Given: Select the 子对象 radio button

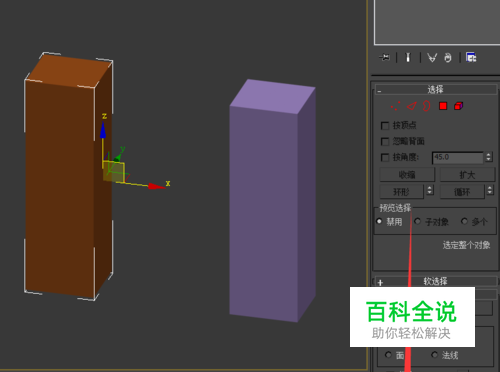Looking at the screenshot, I should click(x=417, y=221).
